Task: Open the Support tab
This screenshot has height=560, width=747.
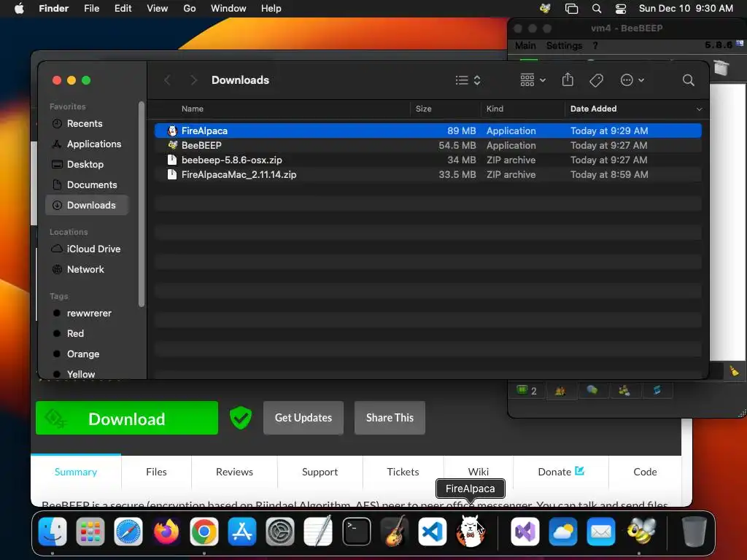Action: click(320, 472)
